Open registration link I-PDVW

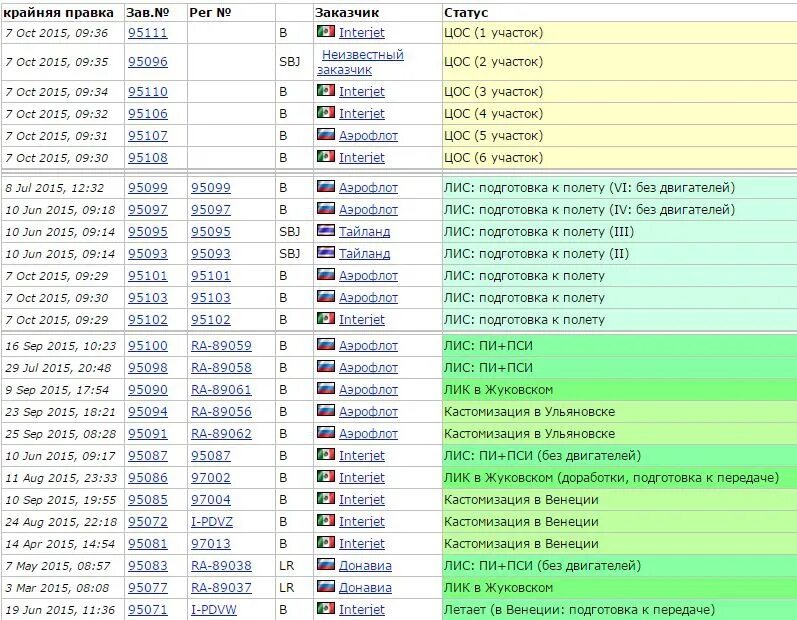click(213, 609)
